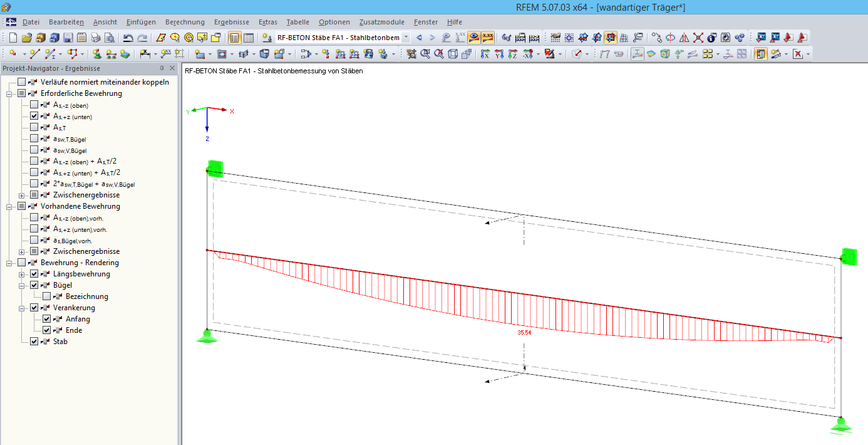The image size is (868, 445).
Task: Go to the next load case arrow
Action: pos(432,38)
